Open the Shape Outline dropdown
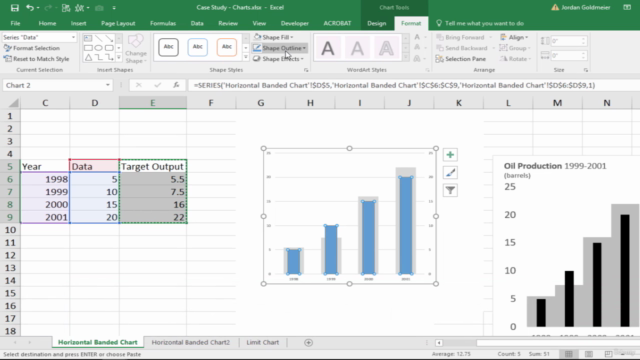Image resolution: width=640 pixels, height=360 pixels. pyautogui.click(x=280, y=48)
